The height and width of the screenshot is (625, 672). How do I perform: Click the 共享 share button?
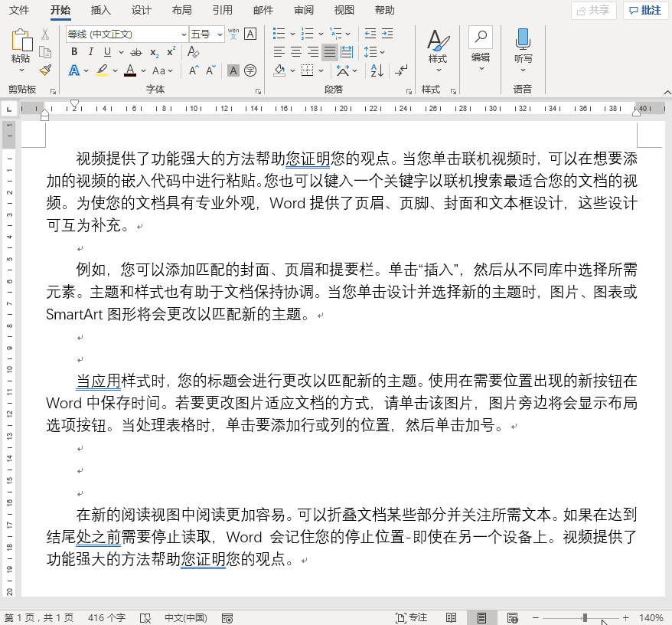pyautogui.click(x=594, y=10)
